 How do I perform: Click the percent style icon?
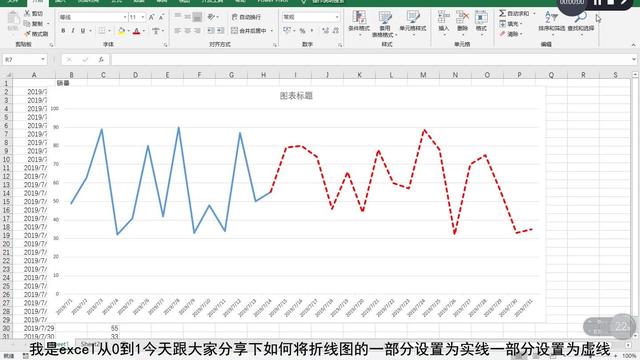(x=302, y=31)
